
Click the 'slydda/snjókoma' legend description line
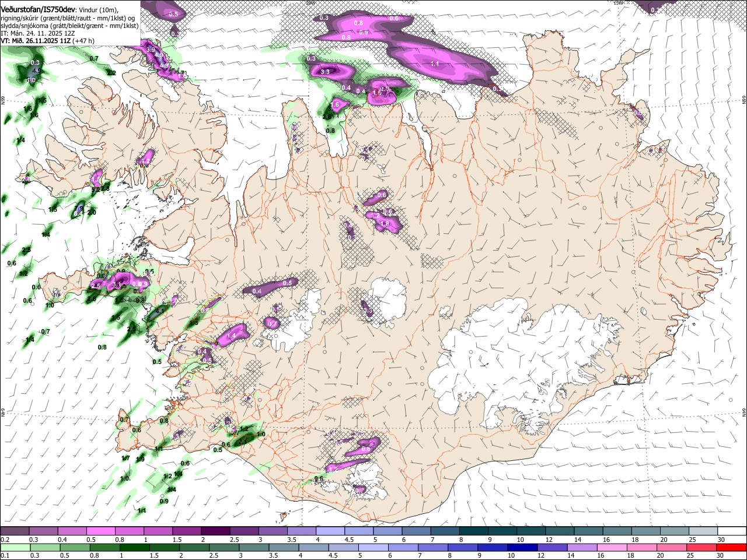[69, 26]
